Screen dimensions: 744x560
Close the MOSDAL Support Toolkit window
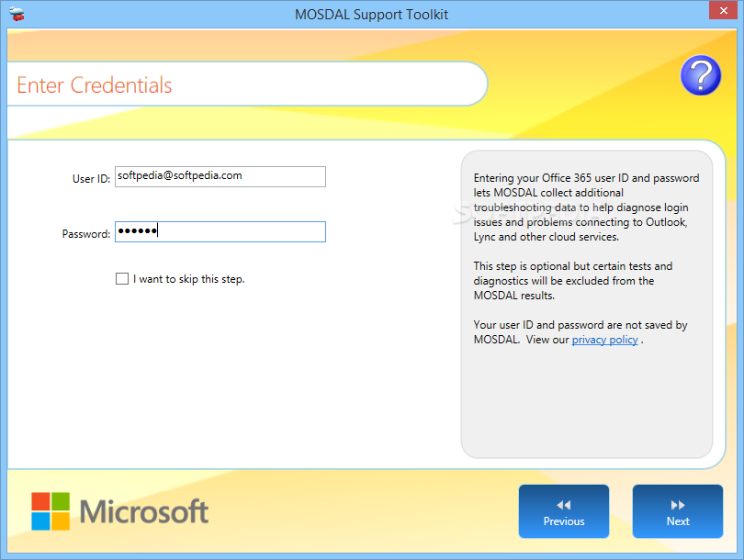pyautogui.click(x=723, y=10)
